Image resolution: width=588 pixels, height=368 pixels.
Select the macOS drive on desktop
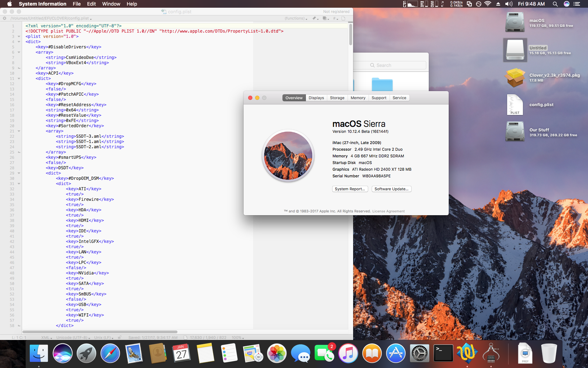tap(514, 22)
